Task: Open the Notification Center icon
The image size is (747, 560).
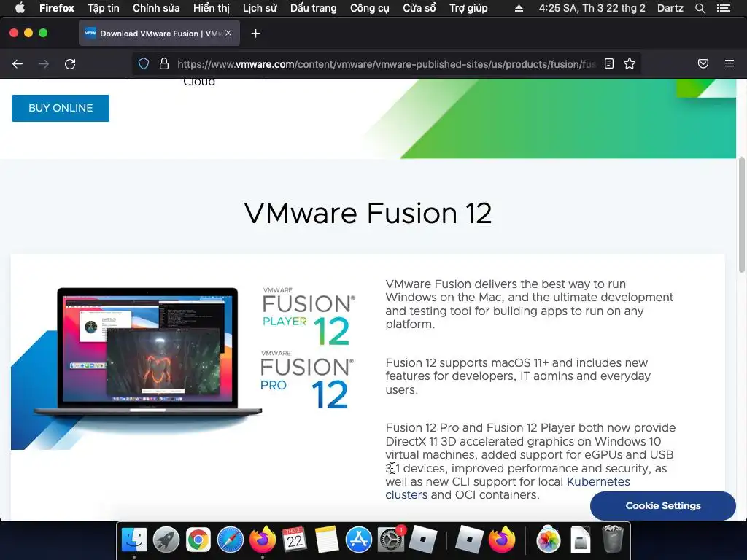Action: click(x=723, y=8)
